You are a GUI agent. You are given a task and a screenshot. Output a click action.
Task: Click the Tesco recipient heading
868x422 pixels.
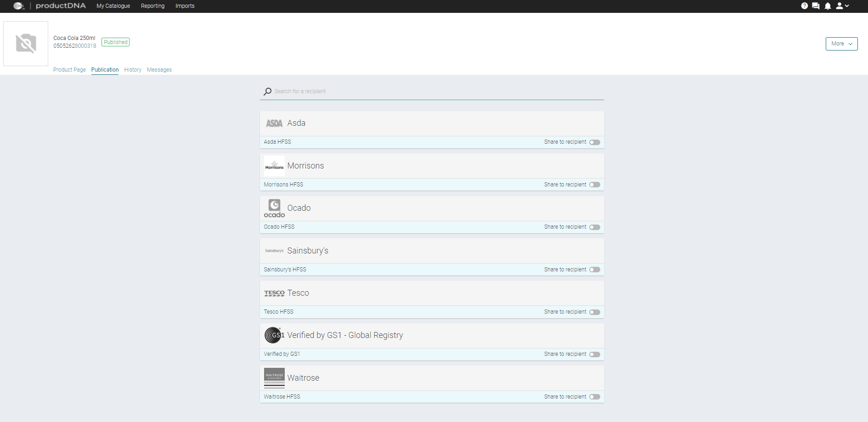coord(298,293)
